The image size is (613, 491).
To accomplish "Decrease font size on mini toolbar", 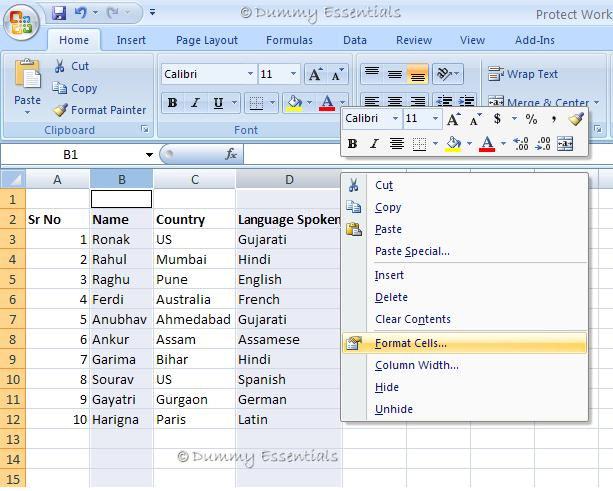I will [475, 119].
